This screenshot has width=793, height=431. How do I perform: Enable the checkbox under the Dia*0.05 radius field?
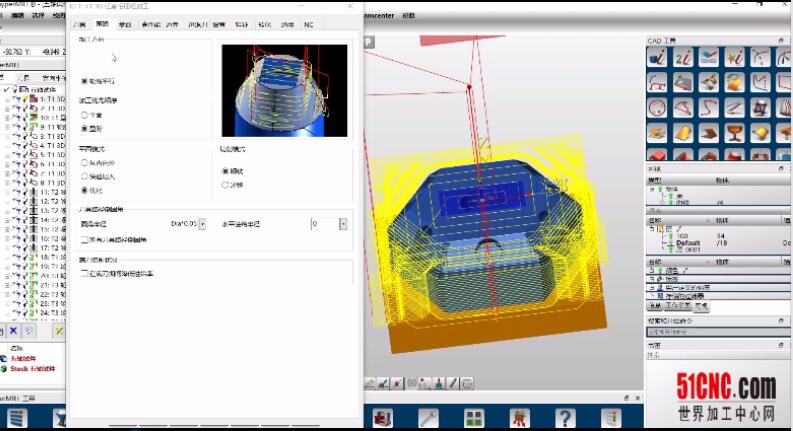pos(84,239)
